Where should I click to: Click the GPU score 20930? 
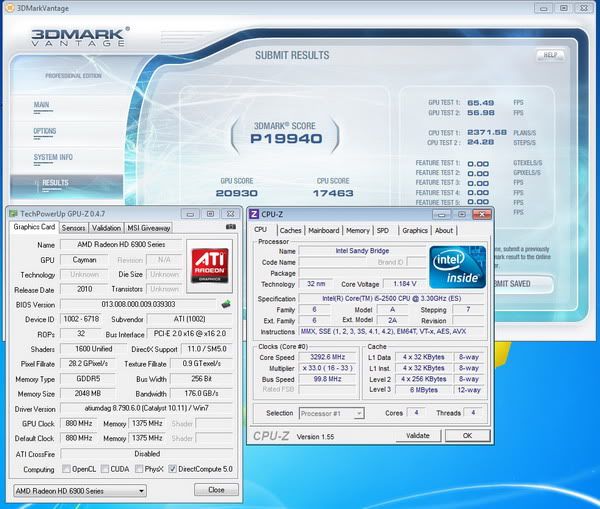236,193
